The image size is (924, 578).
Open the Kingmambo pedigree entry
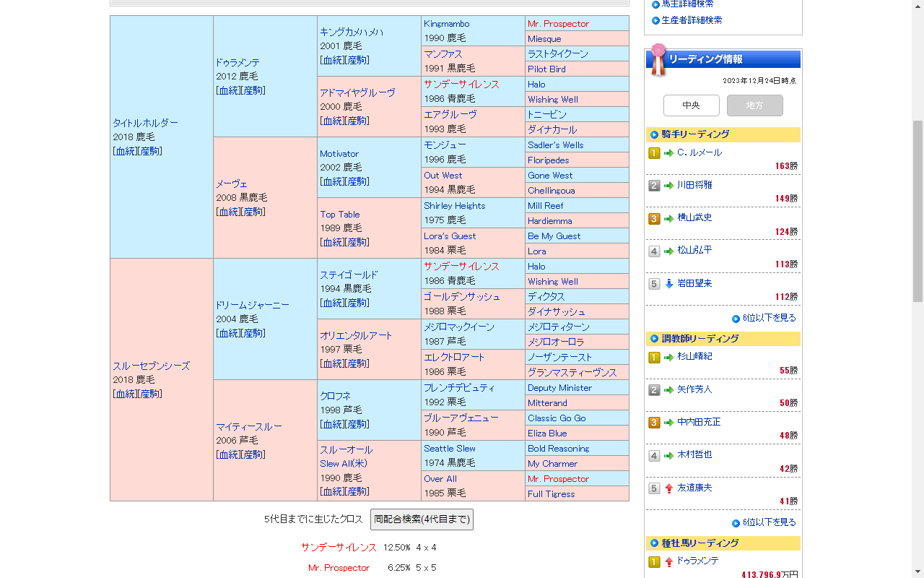[446, 24]
